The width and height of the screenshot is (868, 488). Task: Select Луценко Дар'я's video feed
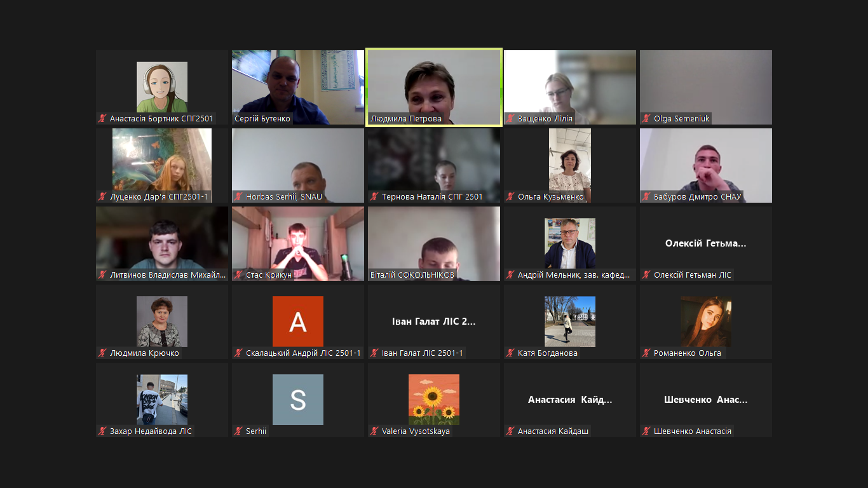tap(162, 165)
